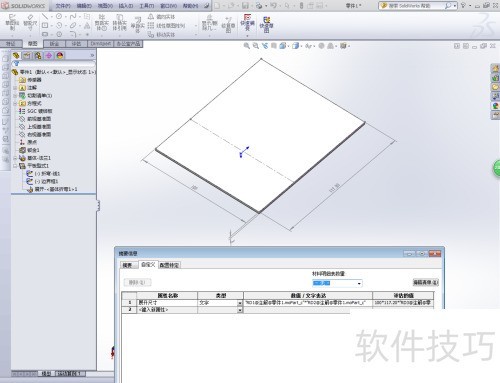Open the ConfigurationManager panel tab
Viewport: 500px width, 383px height.
click(x=38, y=56)
